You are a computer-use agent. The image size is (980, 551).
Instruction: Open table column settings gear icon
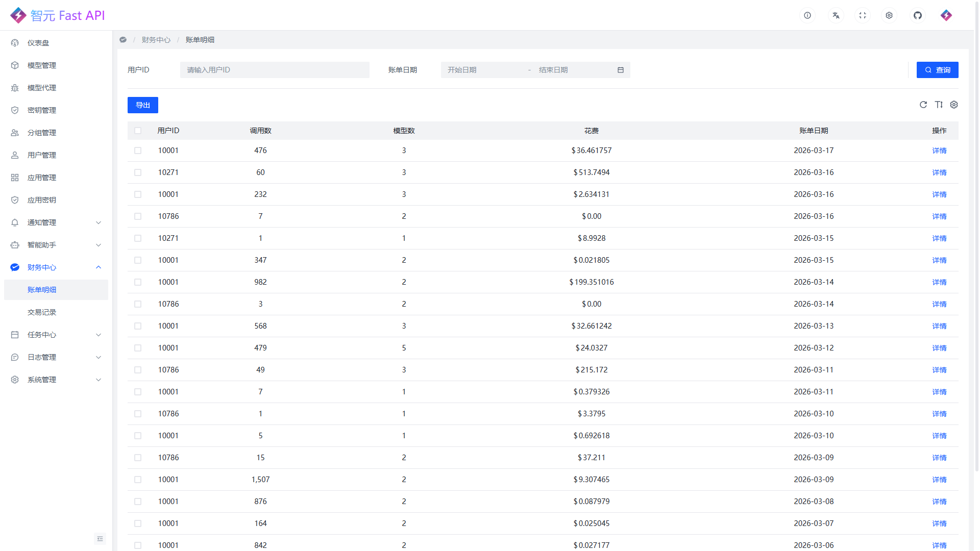953,105
